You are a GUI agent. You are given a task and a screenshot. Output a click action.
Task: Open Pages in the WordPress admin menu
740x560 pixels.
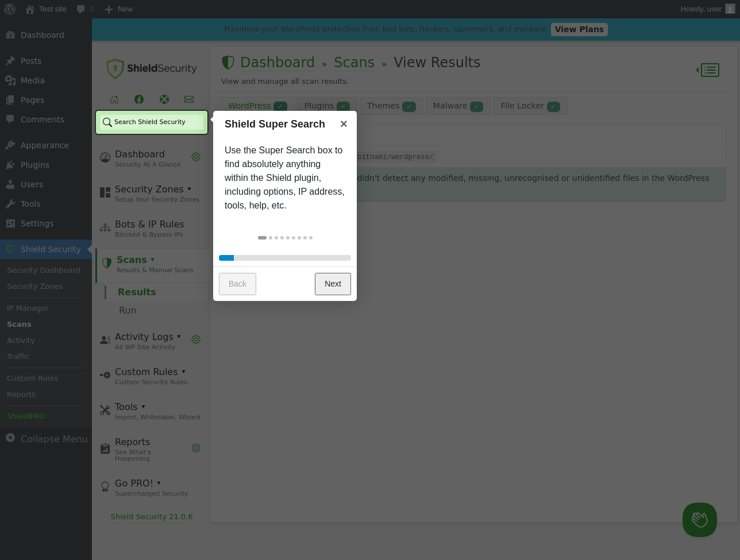[x=46, y=100]
